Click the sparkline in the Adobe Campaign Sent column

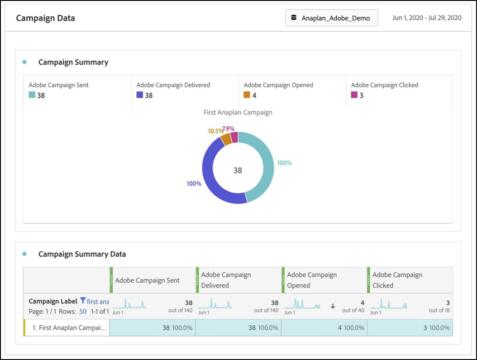pyautogui.click(x=129, y=304)
